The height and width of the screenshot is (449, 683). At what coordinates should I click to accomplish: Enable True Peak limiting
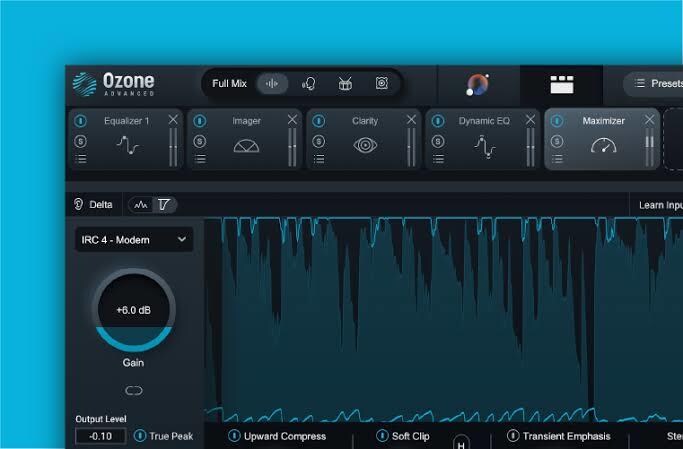point(140,435)
